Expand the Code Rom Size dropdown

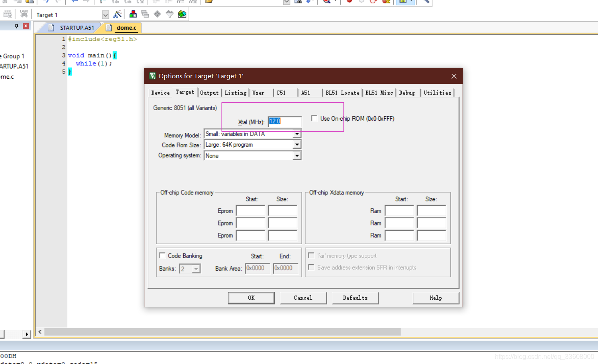coord(297,145)
